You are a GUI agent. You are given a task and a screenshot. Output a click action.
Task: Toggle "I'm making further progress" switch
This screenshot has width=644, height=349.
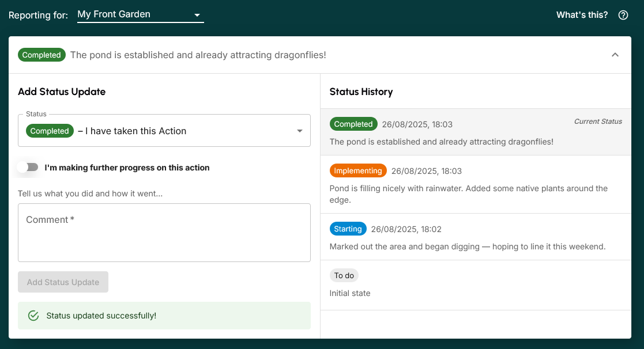point(28,168)
